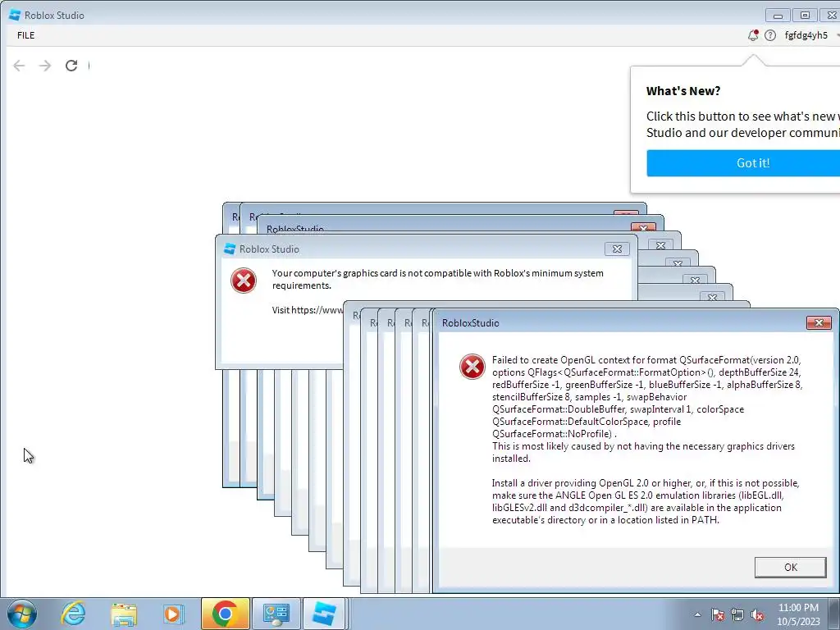Click the Visit https link text
Screen dimensions: 840x630
pos(307,310)
